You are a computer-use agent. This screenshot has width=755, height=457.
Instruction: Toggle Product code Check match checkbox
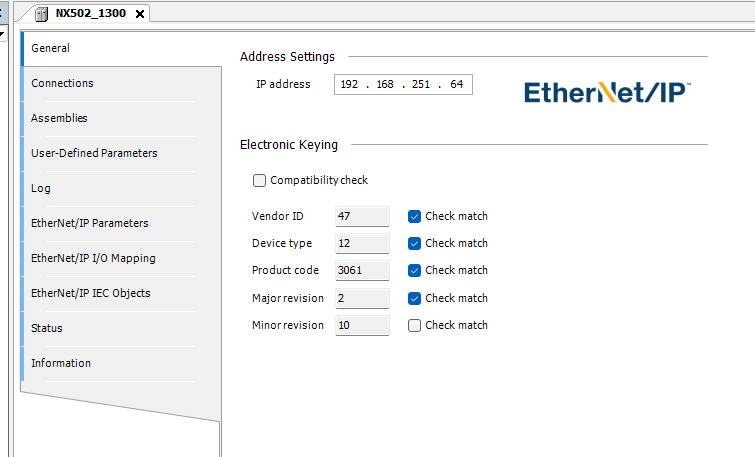[414, 270]
